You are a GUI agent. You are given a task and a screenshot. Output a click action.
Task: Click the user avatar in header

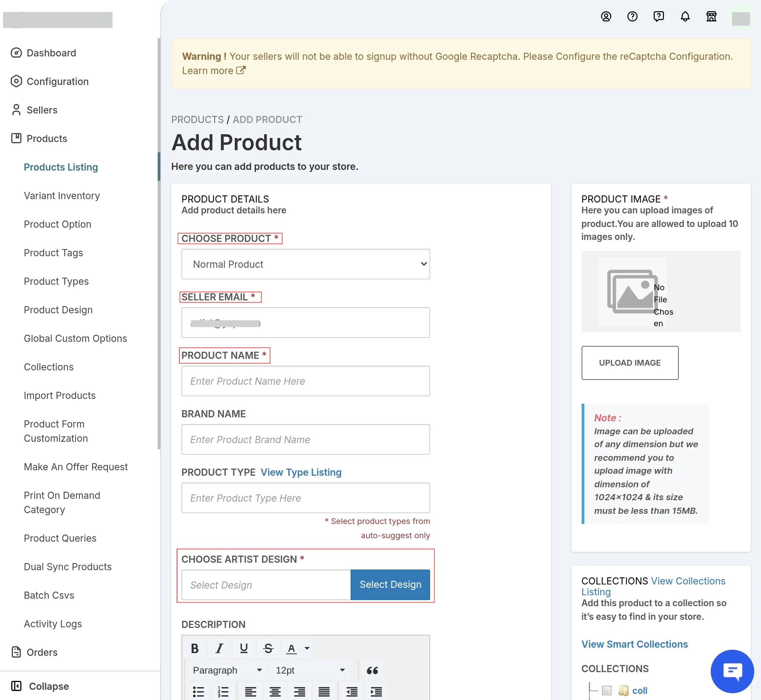pyautogui.click(x=741, y=18)
